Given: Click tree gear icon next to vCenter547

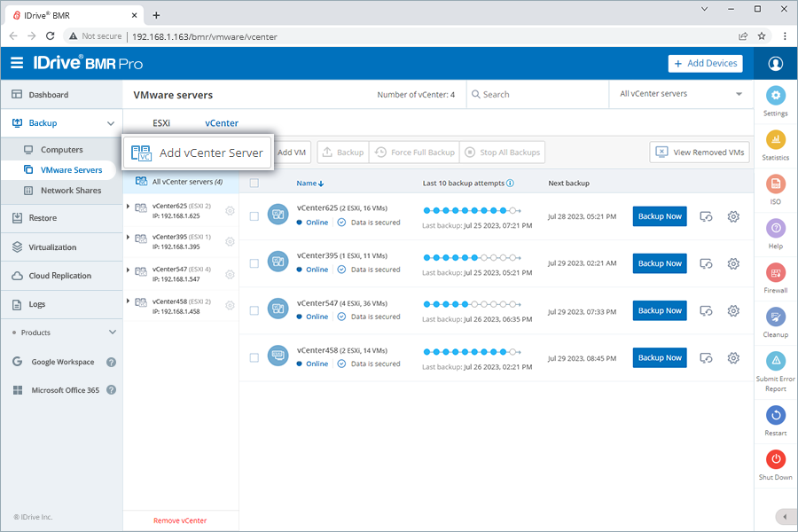Looking at the screenshot, I should click(230, 274).
